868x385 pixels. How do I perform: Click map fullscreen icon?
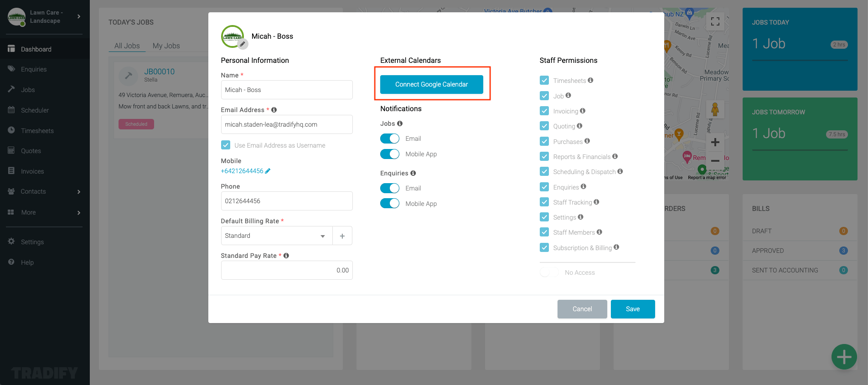[x=715, y=21]
